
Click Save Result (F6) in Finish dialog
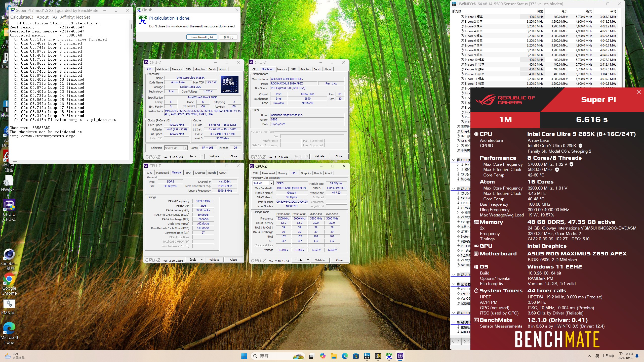coord(202,37)
